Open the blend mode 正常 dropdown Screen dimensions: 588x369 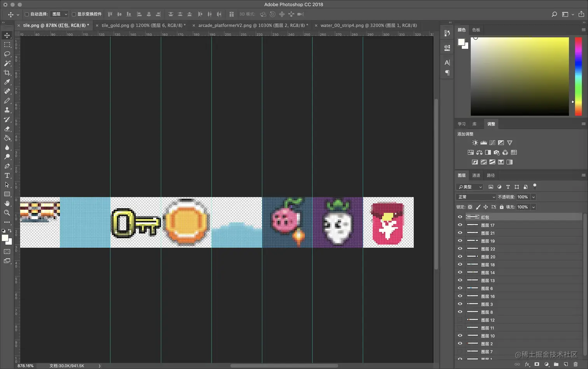click(x=476, y=197)
